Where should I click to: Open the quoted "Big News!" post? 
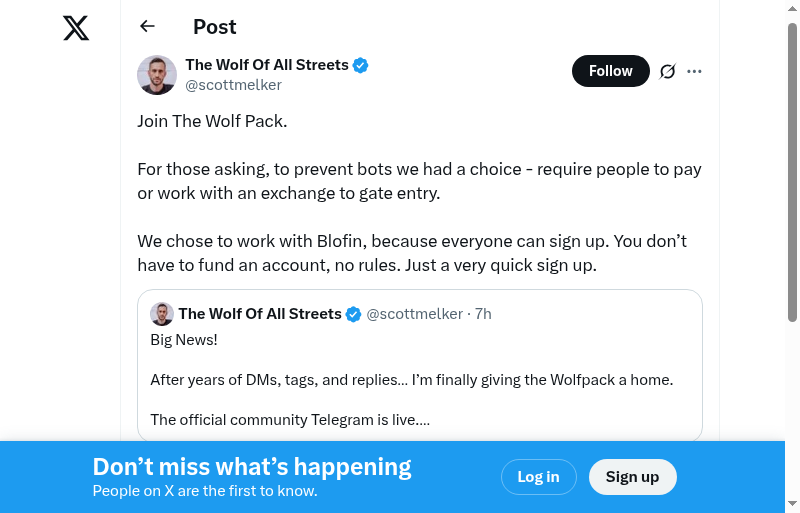(x=420, y=380)
